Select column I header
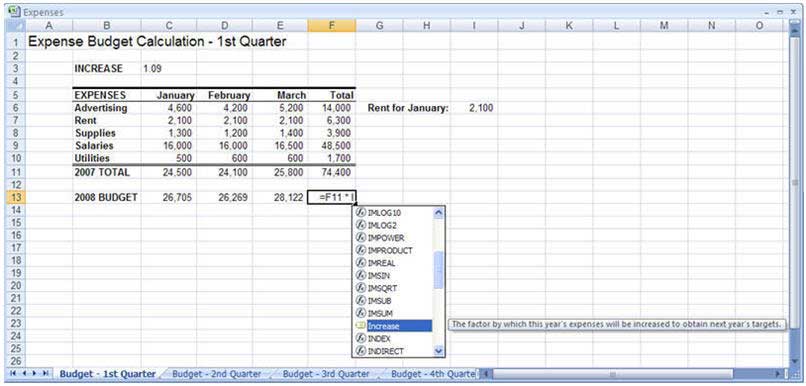 click(474, 26)
